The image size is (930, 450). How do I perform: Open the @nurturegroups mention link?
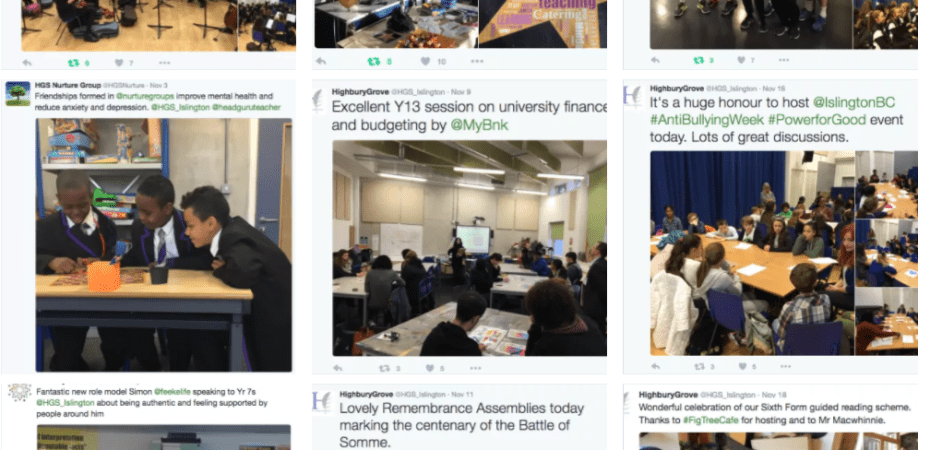pyautogui.click(x=145, y=96)
